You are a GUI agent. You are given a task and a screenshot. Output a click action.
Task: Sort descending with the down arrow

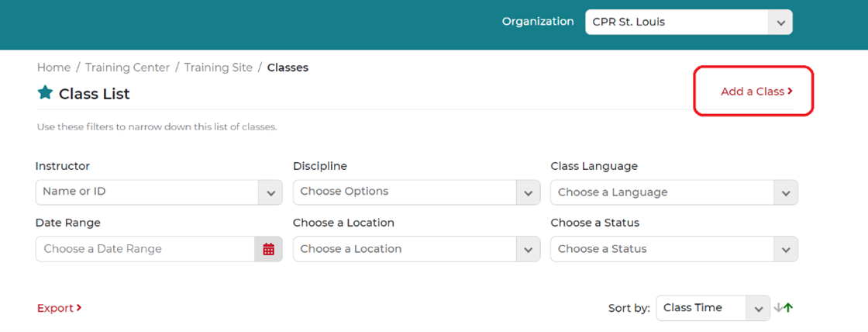[778, 308]
